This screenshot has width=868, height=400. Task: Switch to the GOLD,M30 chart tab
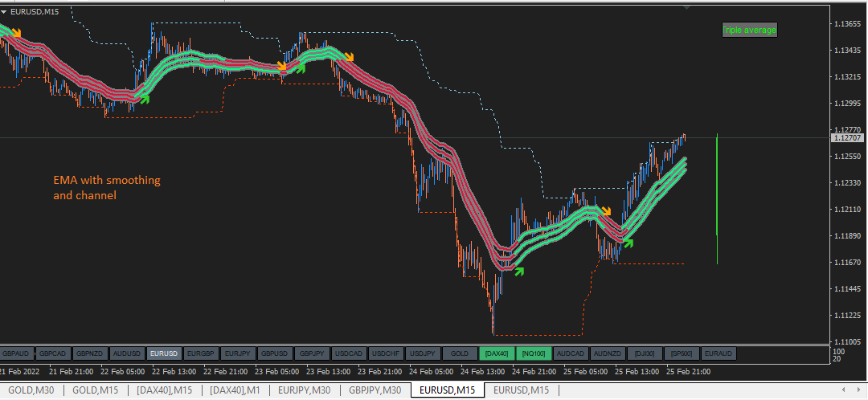tap(32, 390)
